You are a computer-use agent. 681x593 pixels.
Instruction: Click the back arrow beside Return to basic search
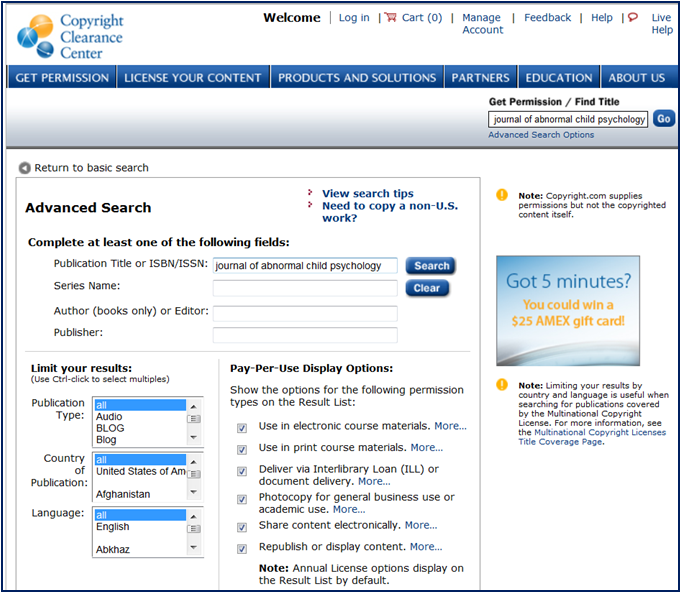[24, 168]
